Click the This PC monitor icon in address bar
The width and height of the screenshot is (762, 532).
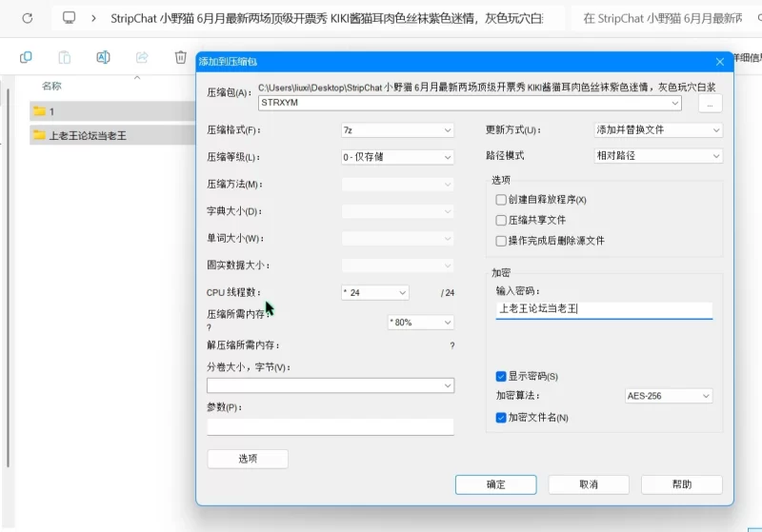[x=69, y=18]
